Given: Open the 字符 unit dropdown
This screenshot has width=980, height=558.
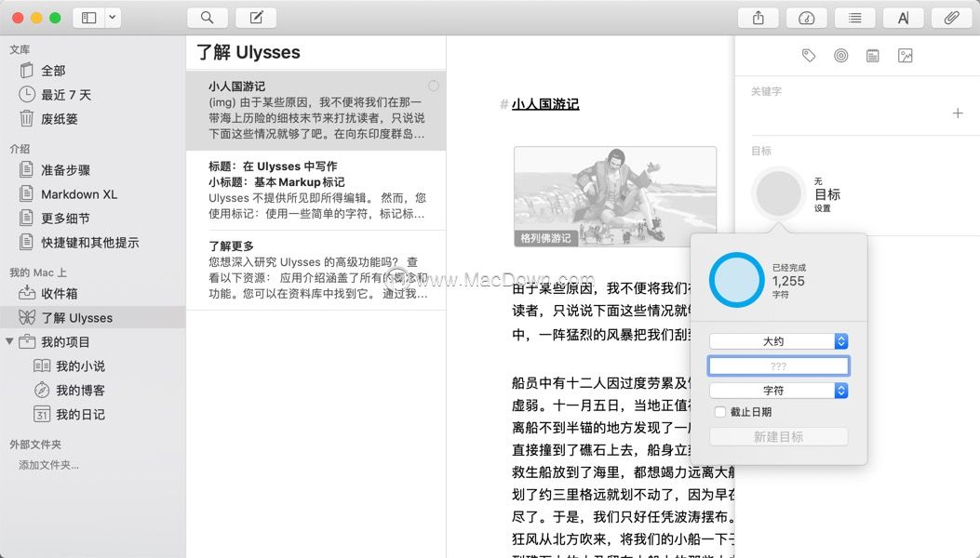Looking at the screenshot, I should tap(779, 391).
